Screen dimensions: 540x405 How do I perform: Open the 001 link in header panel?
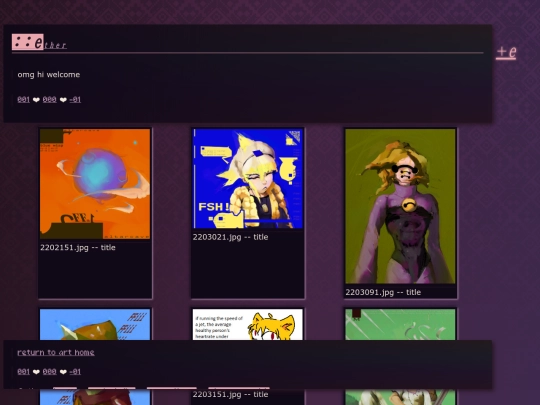coord(23,100)
